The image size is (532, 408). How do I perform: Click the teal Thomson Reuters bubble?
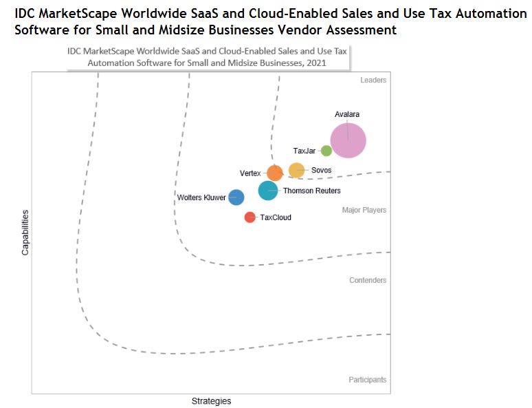[268, 191]
